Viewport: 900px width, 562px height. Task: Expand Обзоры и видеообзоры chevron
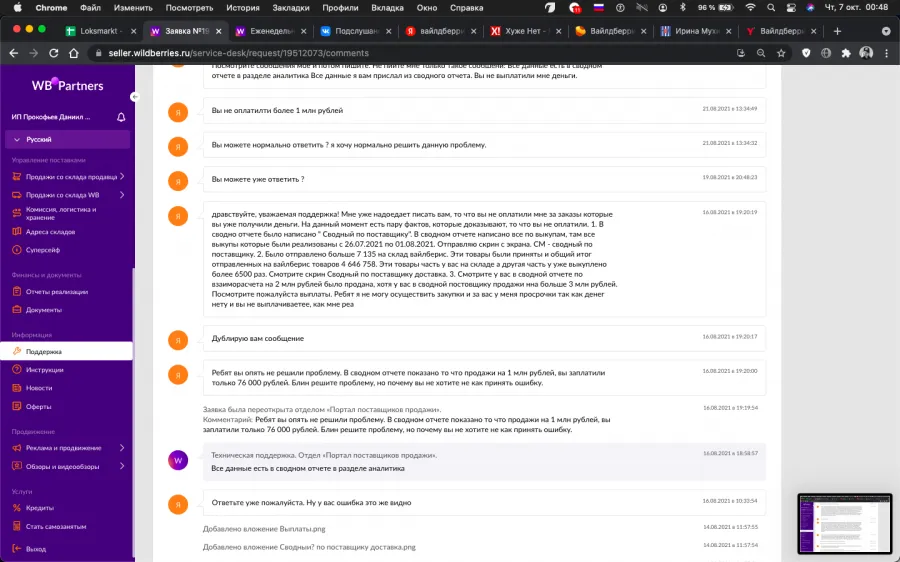(122, 466)
